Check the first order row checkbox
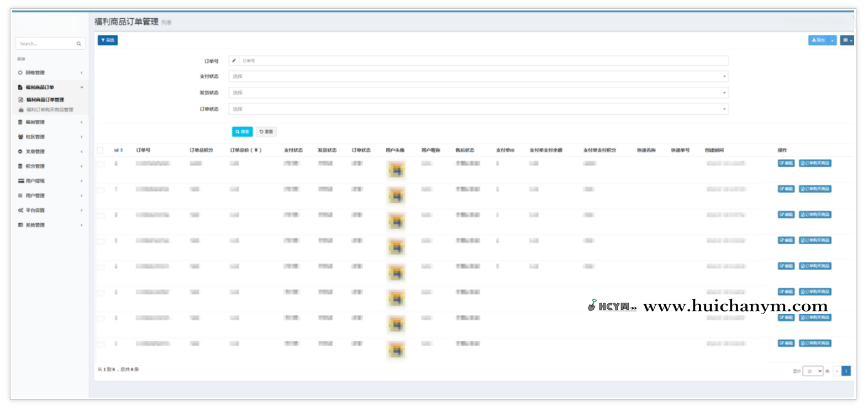Viewport: 868px width, 412px height. click(101, 164)
